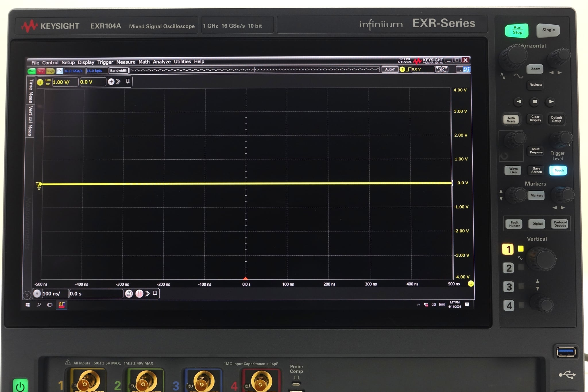
Task: Click the orange trigger position marker at 0.0 s
Action: tap(245, 278)
